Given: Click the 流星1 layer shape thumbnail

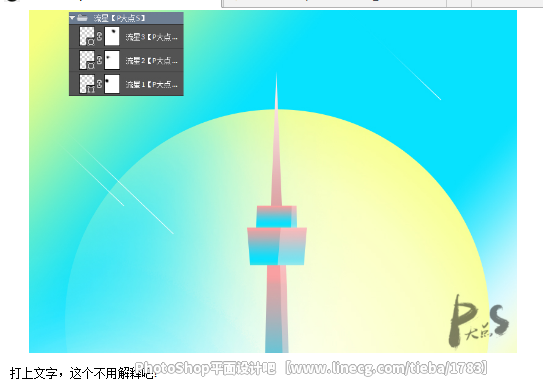Looking at the screenshot, I should click(x=87, y=84).
